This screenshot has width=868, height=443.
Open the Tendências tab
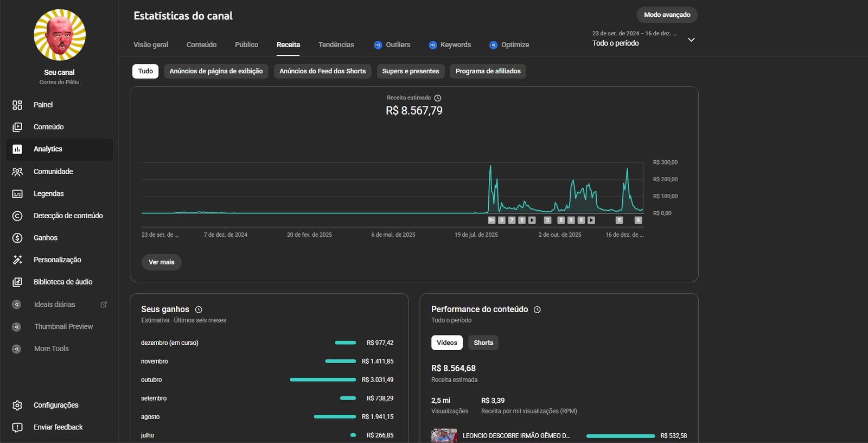[336, 45]
